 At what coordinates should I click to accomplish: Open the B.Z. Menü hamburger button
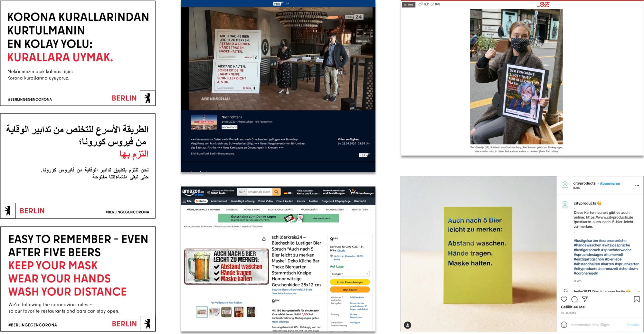[x=409, y=5]
